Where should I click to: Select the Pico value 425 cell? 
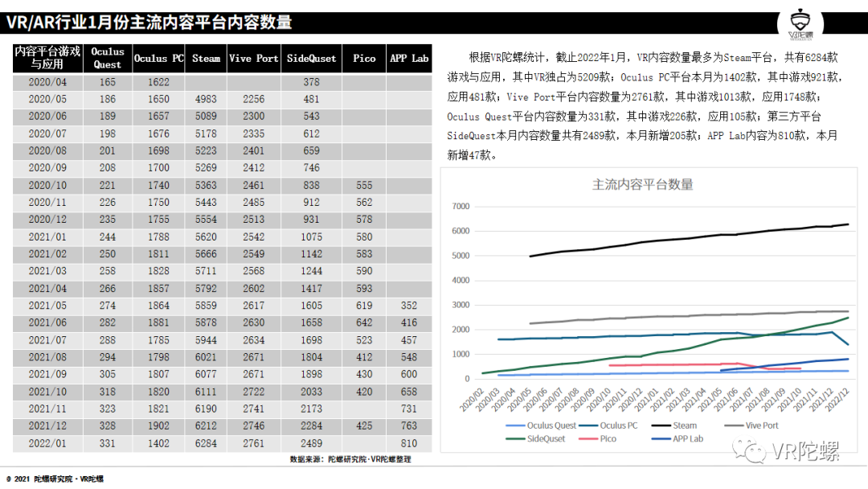coord(364,426)
